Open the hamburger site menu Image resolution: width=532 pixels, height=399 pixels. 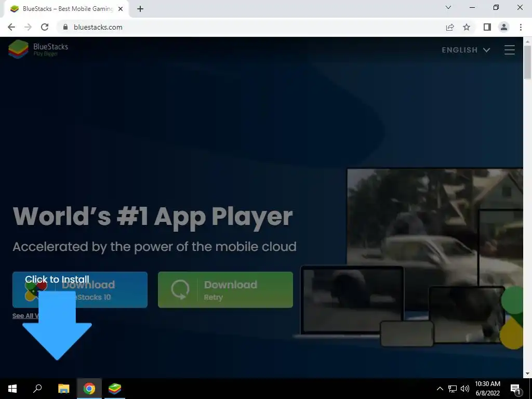point(509,50)
